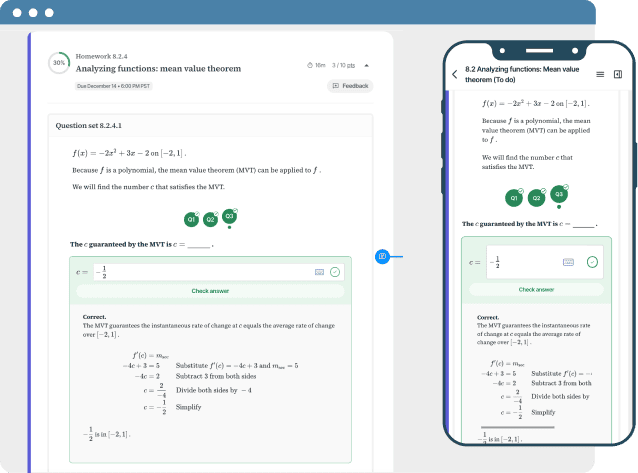Click the Feedback button
The height and width of the screenshot is (473, 638).
(x=350, y=86)
